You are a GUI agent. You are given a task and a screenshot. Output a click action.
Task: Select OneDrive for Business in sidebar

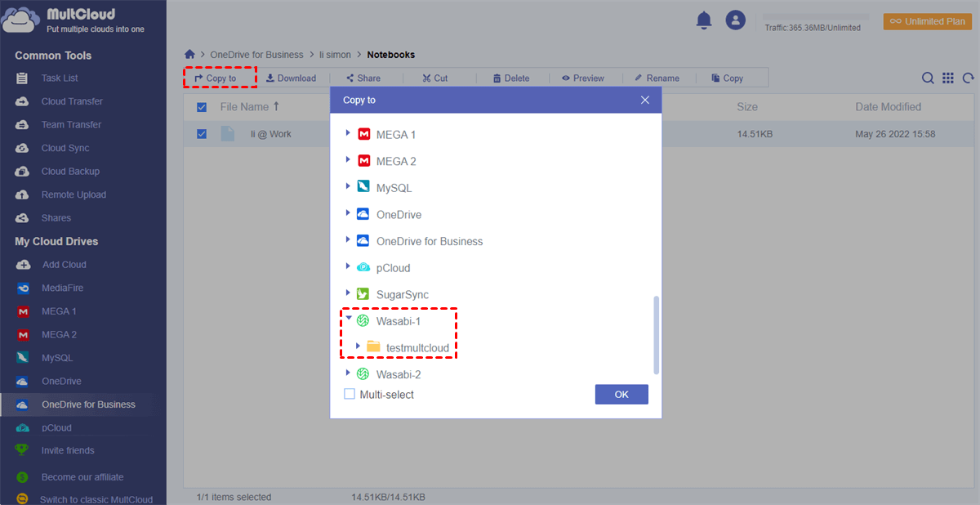point(83,404)
